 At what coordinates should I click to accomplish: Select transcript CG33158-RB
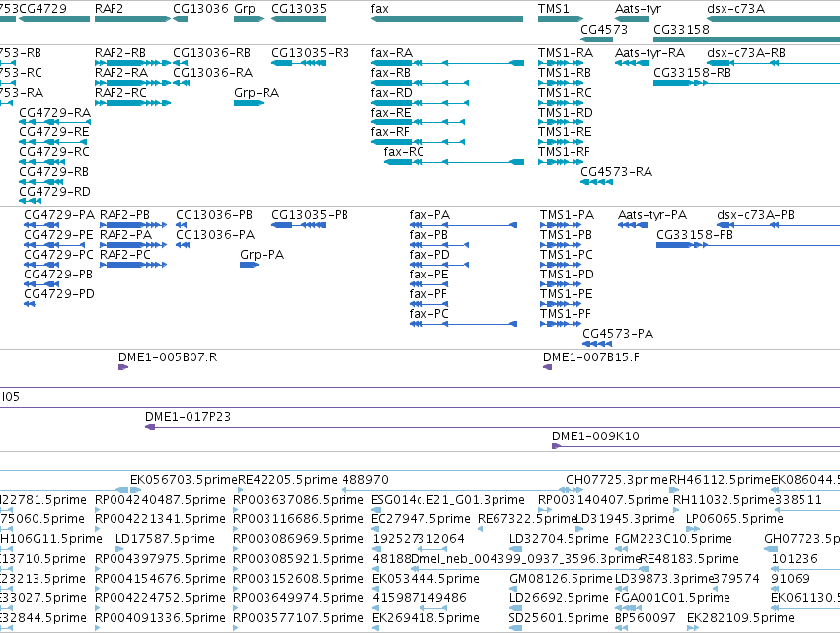point(747,83)
